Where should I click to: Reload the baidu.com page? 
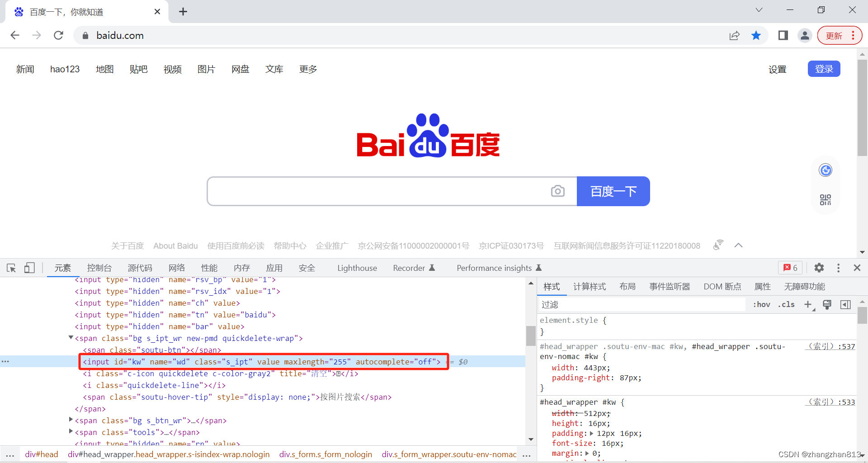(58, 35)
